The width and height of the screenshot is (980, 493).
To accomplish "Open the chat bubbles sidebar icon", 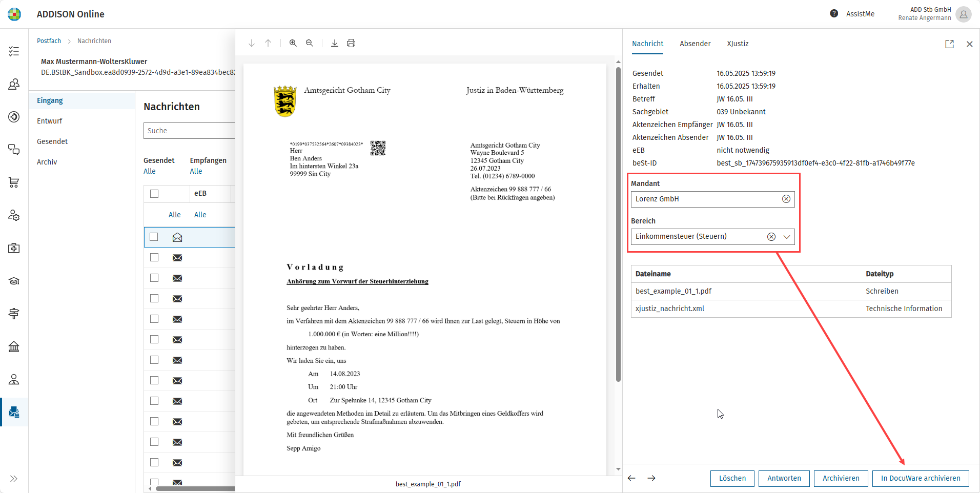I will [14, 150].
